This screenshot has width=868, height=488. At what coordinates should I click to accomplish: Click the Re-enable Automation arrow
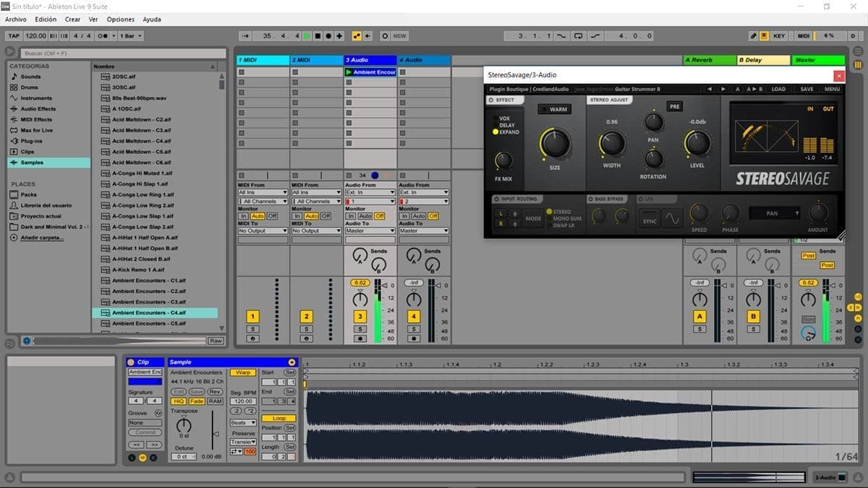click(x=368, y=35)
